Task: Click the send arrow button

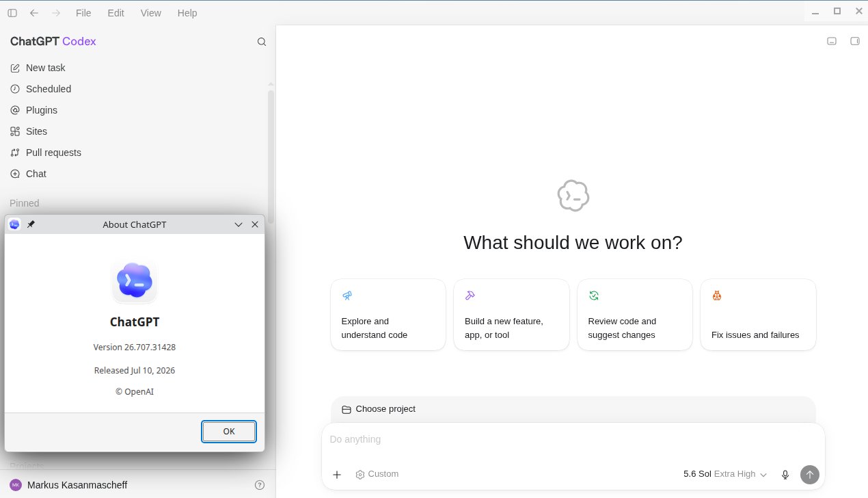Action: point(810,475)
